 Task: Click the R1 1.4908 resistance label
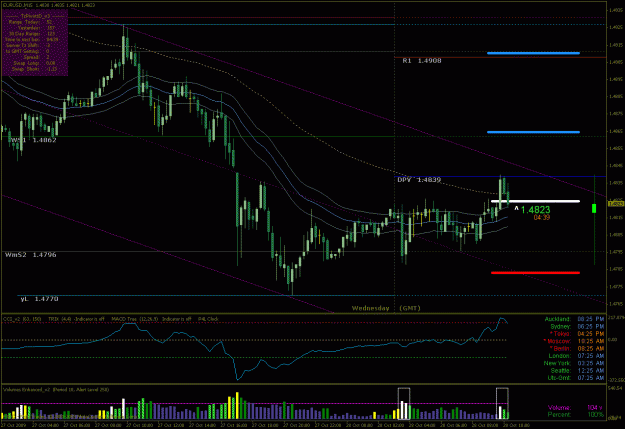pos(422,61)
